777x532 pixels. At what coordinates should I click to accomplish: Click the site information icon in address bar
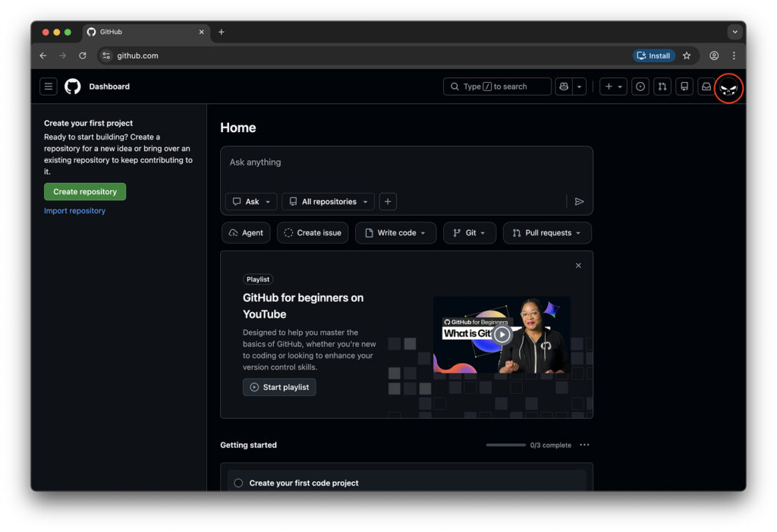tap(106, 55)
